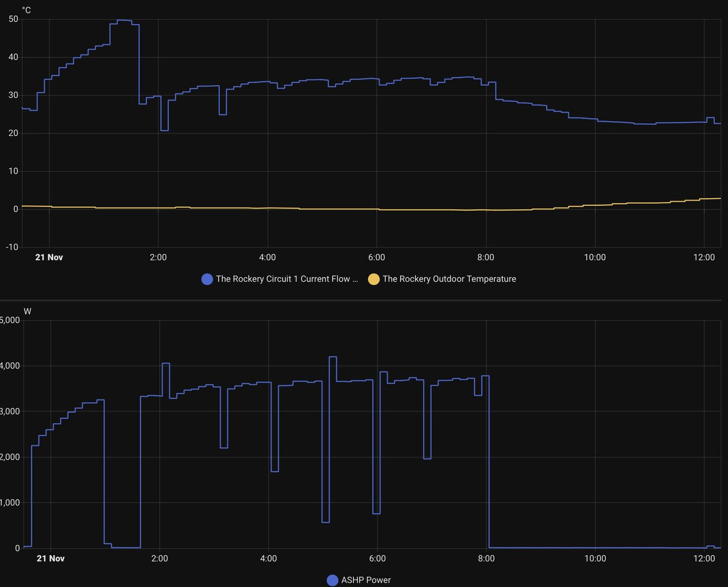The image size is (728, 587).
Task: Select the 21 Nov label on temperature chart
Action: tap(49, 257)
